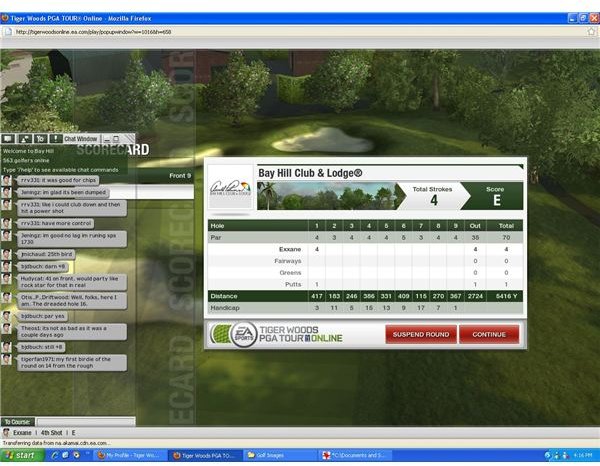Click message 'bjdbuch: par yea'
The width and height of the screenshot is (600, 466).
point(42,316)
